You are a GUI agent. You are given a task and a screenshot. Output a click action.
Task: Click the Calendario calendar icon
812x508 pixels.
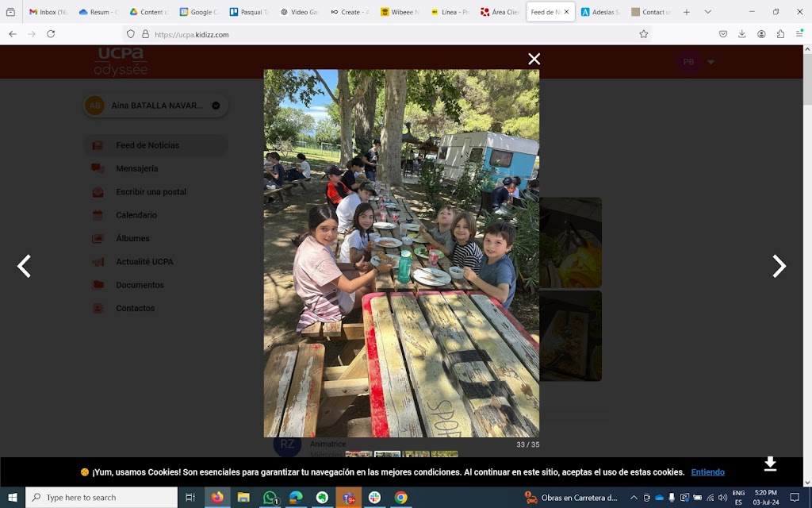pos(98,215)
